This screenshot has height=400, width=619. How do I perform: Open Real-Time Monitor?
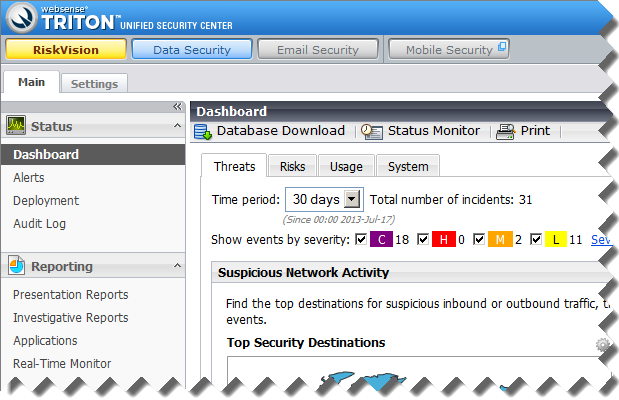pos(62,363)
